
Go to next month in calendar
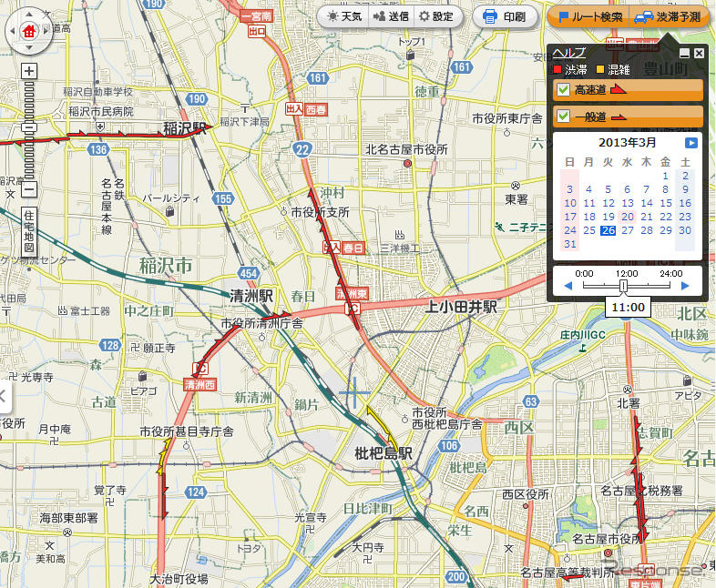tap(690, 143)
